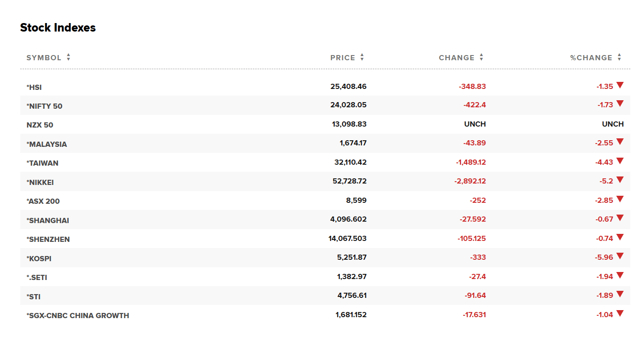Open the *NIFTY 50 index page
644x344 pixels.
point(45,106)
